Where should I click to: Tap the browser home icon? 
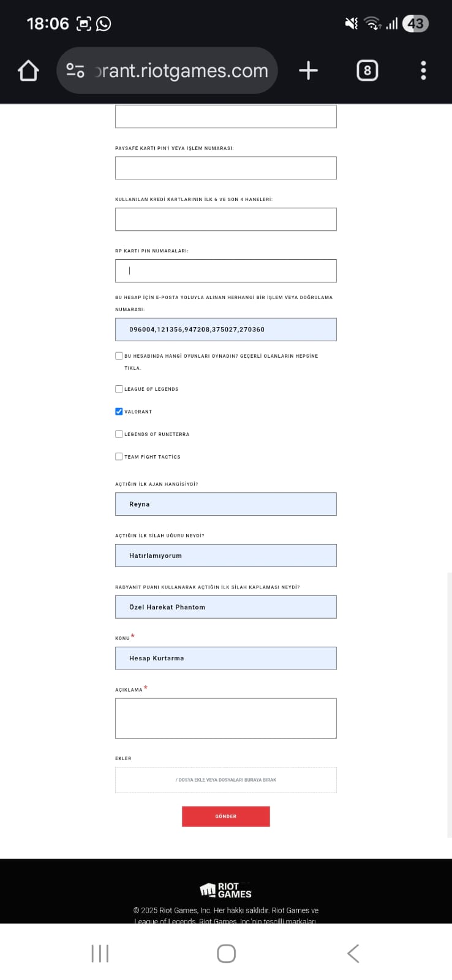coord(28,71)
